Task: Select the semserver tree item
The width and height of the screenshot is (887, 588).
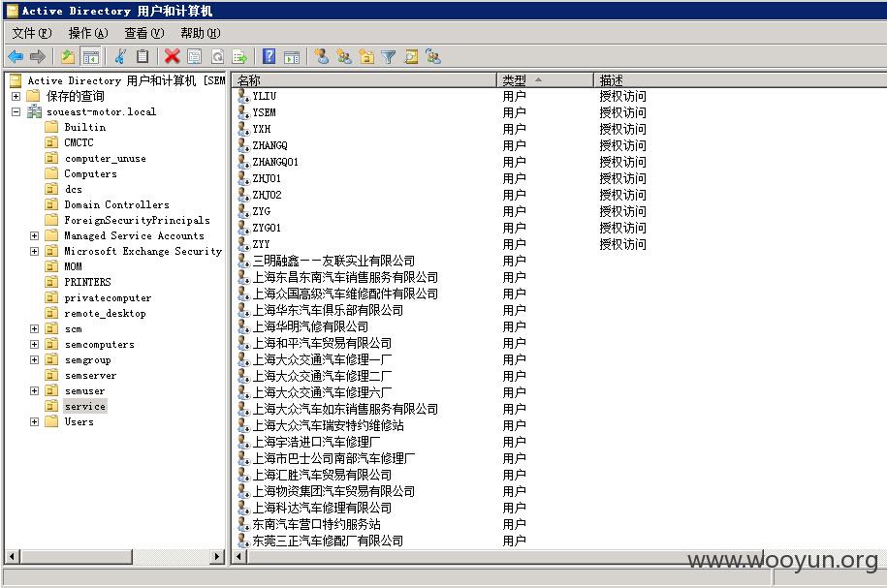Action: [x=90, y=376]
